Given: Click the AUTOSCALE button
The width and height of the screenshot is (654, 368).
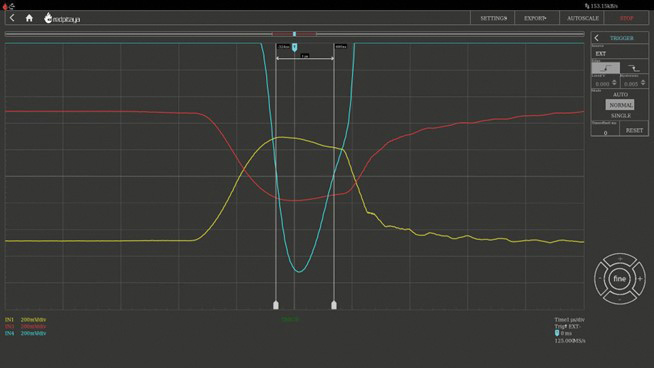Looking at the screenshot, I should click(x=583, y=18).
